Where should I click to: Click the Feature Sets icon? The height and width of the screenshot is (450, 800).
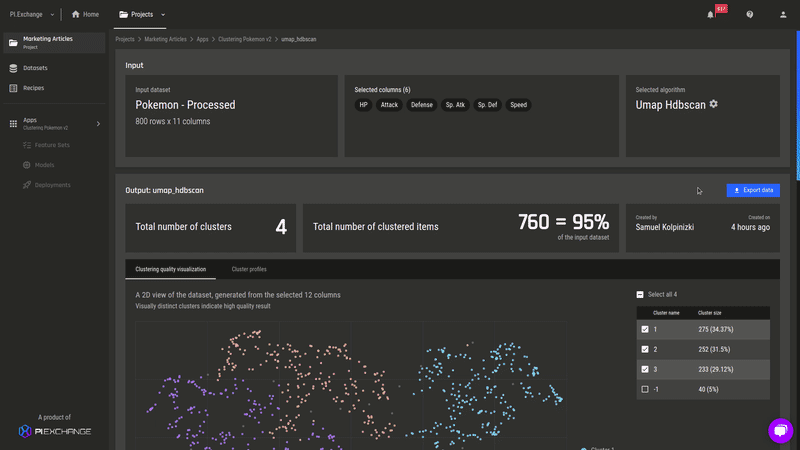pyautogui.click(x=27, y=145)
